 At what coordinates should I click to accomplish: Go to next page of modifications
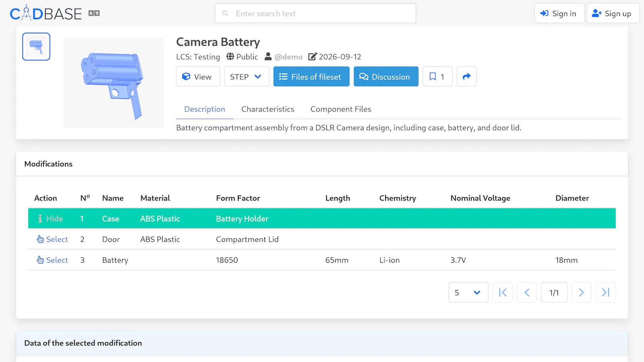(x=581, y=292)
